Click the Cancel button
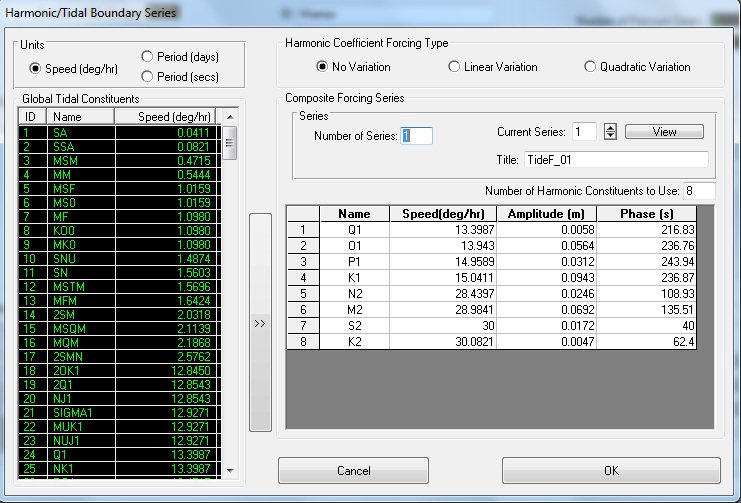Image resolution: width=741 pixels, height=503 pixels. pos(353,470)
